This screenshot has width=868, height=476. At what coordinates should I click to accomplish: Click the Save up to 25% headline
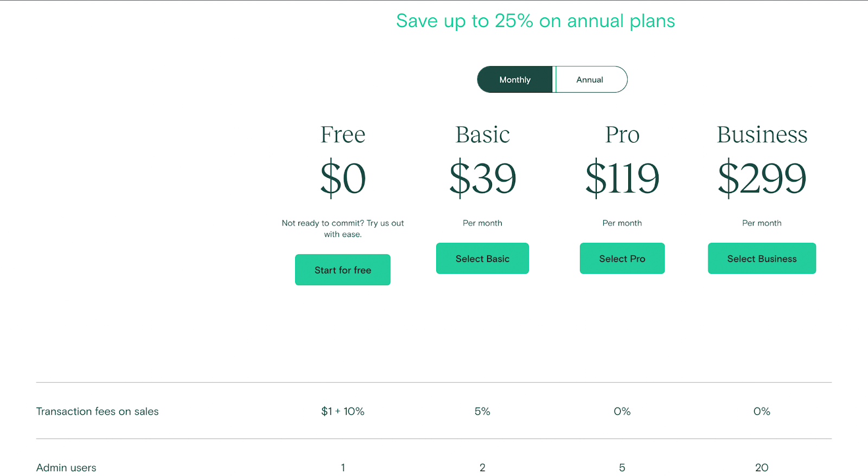535,21
